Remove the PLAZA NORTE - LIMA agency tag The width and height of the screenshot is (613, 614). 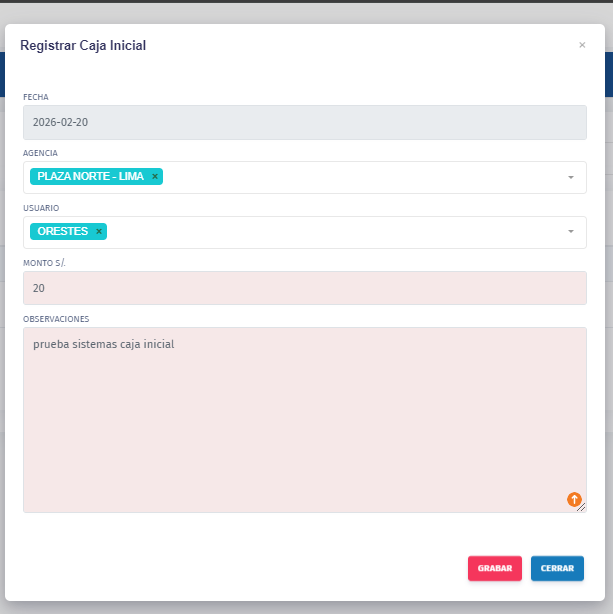click(x=155, y=177)
